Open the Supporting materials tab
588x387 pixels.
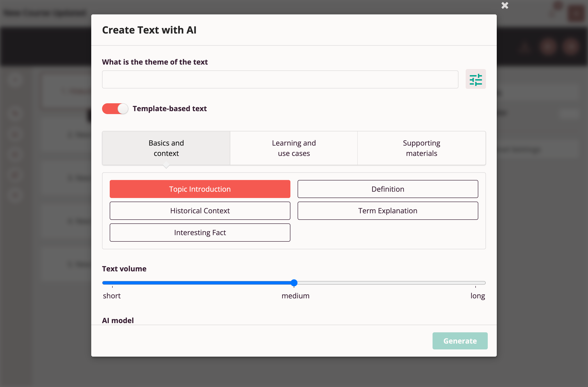click(422, 148)
